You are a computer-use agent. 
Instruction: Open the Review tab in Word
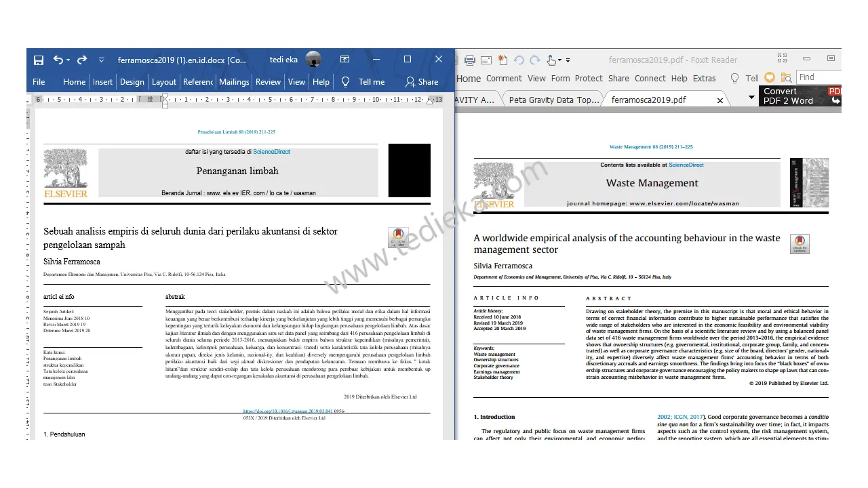(x=268, y=82)
